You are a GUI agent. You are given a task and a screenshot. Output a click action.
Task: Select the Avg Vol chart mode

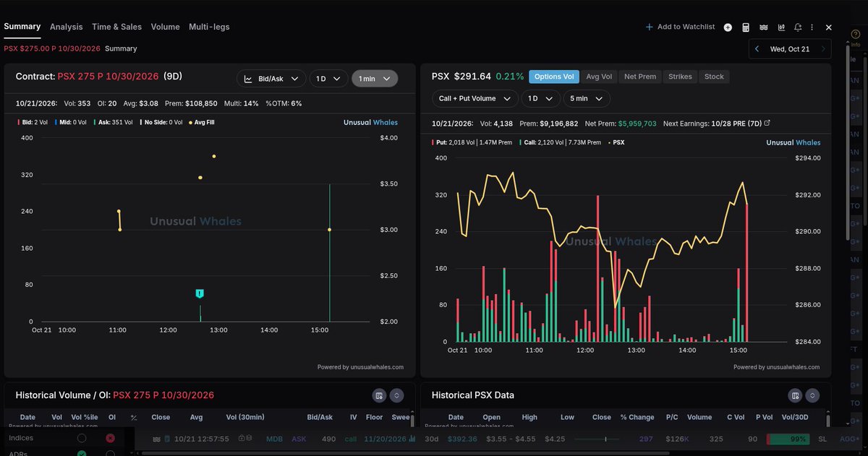[x=599, y=77]
